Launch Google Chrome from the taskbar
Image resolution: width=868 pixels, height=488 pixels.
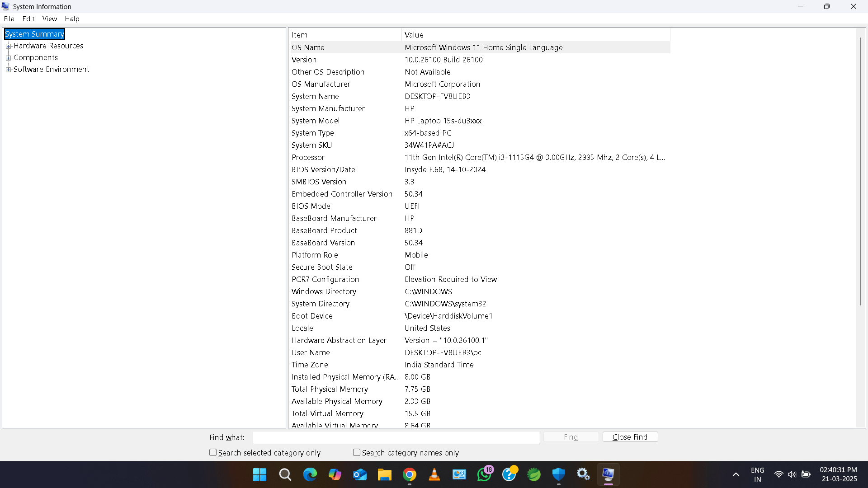point(410,474)
